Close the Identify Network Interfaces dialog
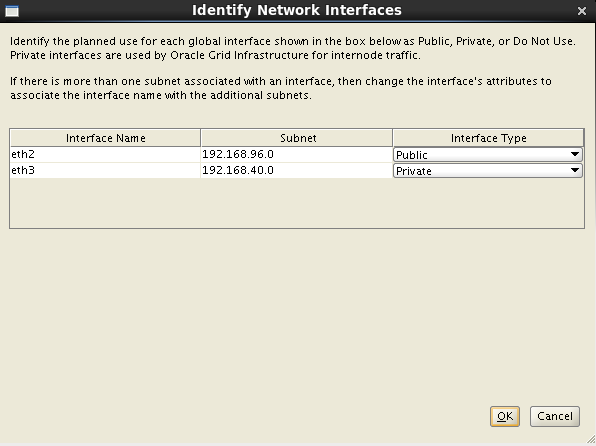Image resolution: width=596 pixels, height=446 pixels. click(582, 11)
